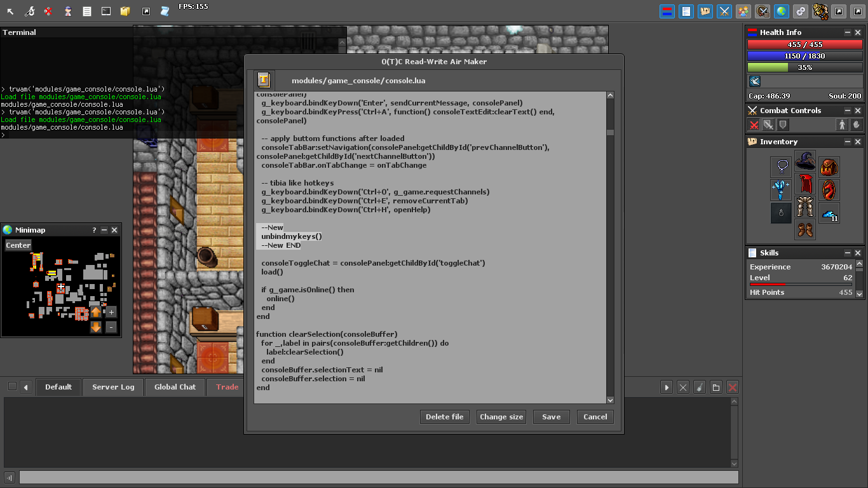Image resolution: width=868 pixels, height=488 pixels.
Task: Go up a floor on minimap
Action: [96, 312]
